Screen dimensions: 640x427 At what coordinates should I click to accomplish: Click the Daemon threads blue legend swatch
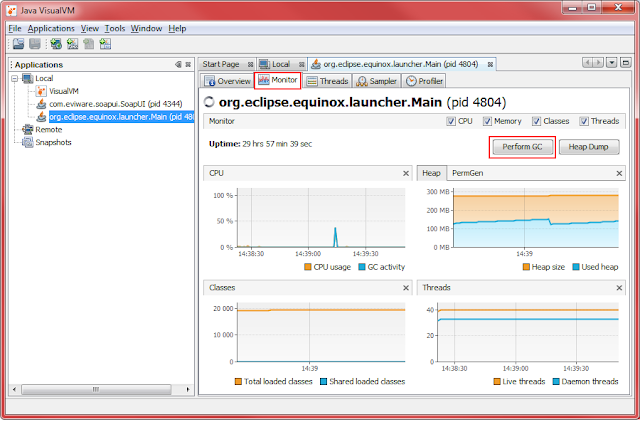(556, 381)
